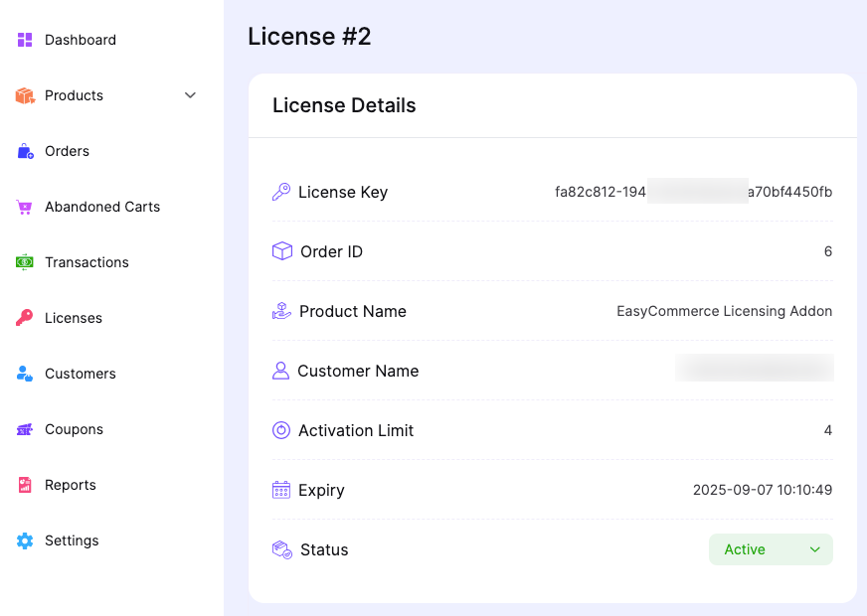867x616 pixels.
Task: Open the Reports page
Action: [71, 485]
